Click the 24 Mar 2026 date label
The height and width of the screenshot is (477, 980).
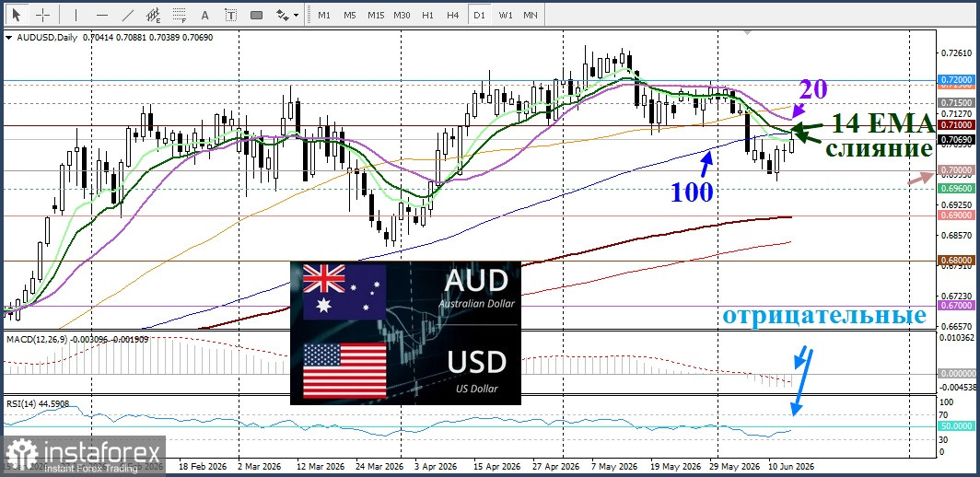[381, 466]
